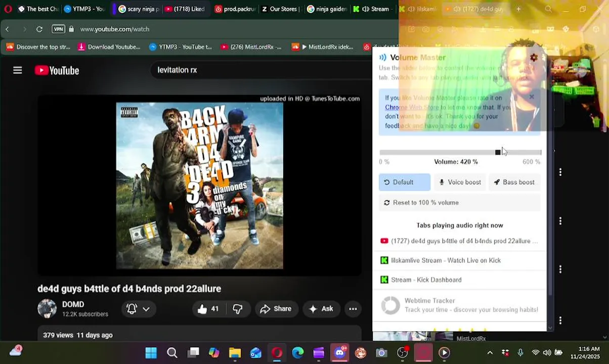Switch to the (1718) Liked tab

tap(185, 9)
